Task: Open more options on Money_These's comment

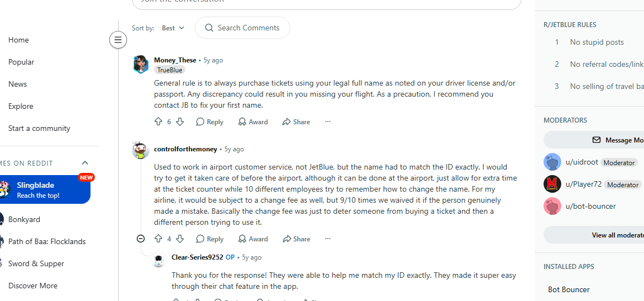Action: (327, 122)
